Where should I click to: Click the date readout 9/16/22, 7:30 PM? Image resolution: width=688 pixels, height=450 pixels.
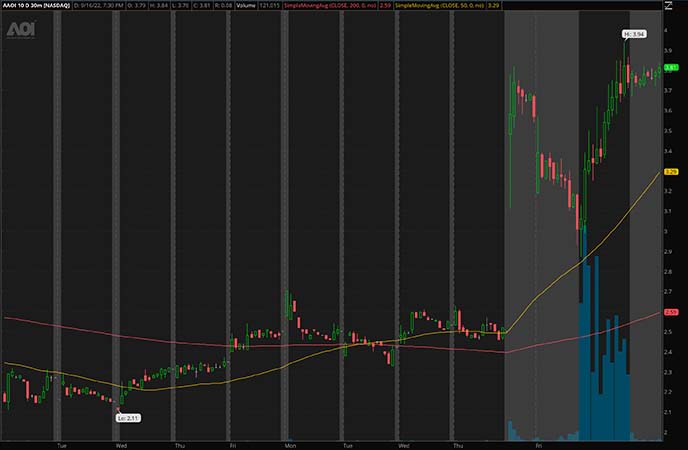[x=99, y=6]
